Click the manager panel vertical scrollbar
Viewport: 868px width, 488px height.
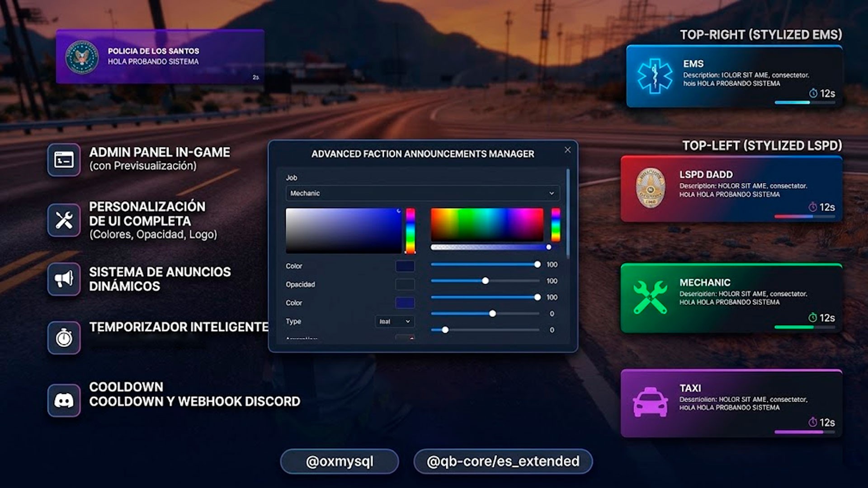pyautogui.click(x=568, y=214)
